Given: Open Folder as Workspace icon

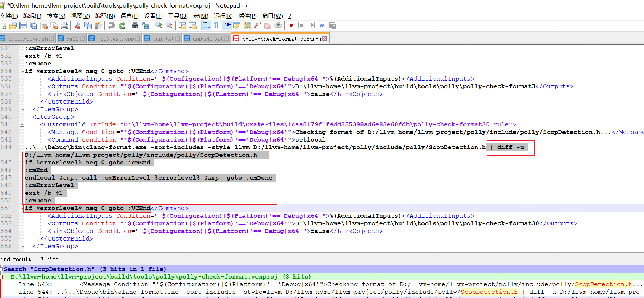Looking at the screenshot, I should coord(268,25).
